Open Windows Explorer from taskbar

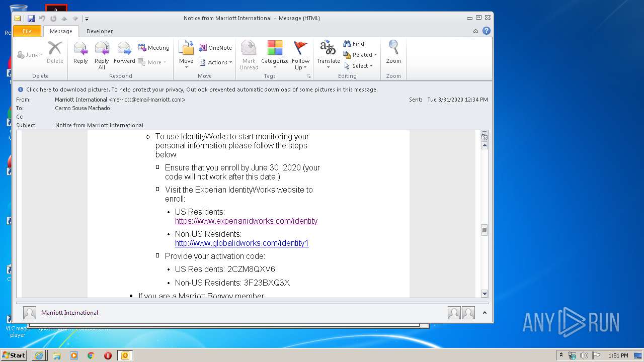pos(57,355)
